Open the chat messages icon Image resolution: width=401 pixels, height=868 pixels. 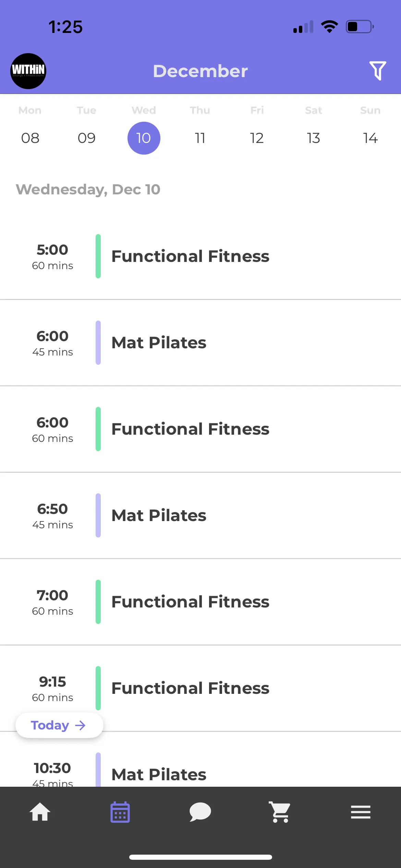click(x=200, y=812)
